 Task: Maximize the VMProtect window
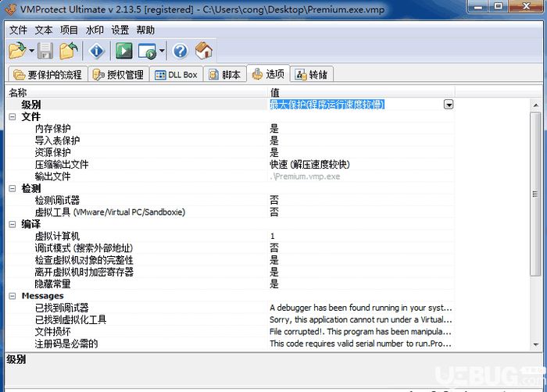499,6
